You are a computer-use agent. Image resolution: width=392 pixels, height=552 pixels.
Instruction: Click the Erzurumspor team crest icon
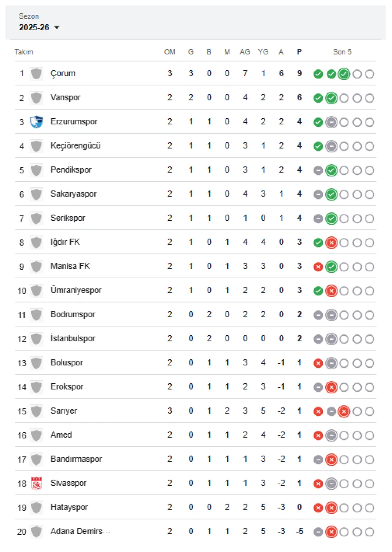[x=36, y=122]
